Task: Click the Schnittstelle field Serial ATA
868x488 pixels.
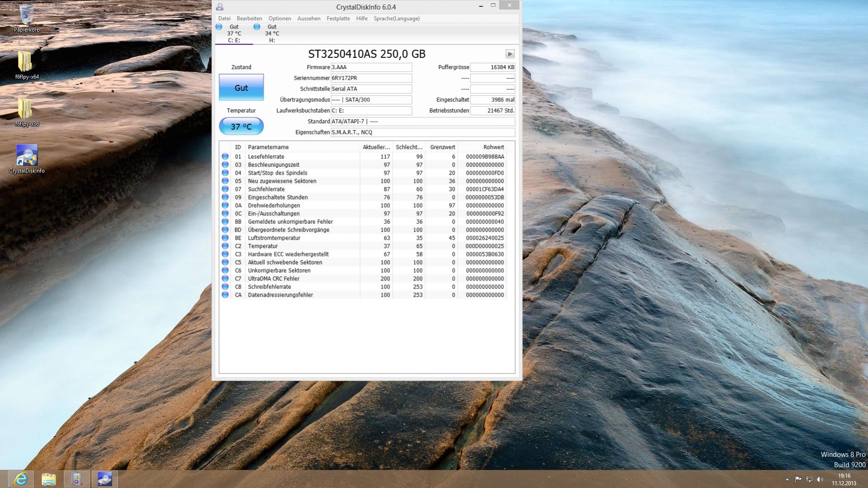Action: tap(371, 89)
